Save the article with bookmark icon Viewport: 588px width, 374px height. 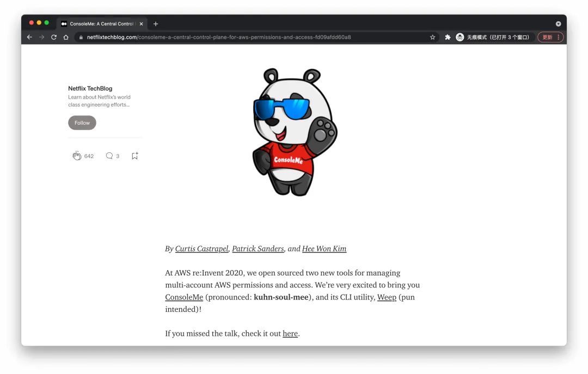pyautogui.click(x=135, y=156)
